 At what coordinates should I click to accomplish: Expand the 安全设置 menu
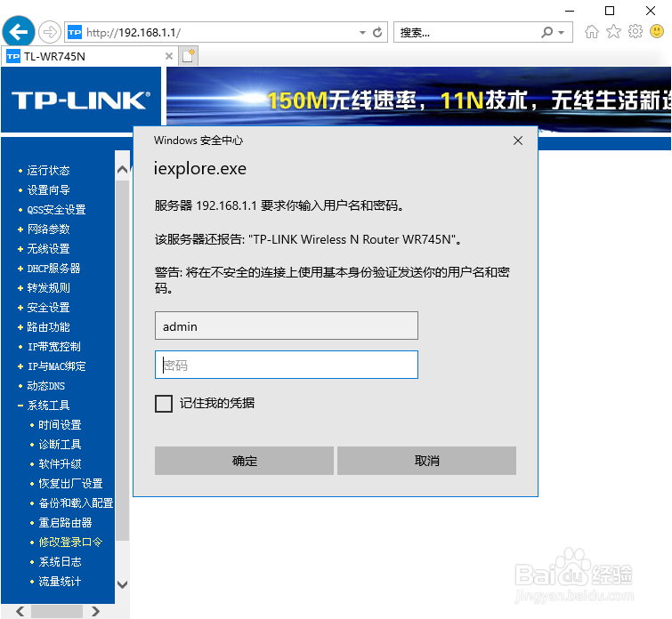point(48,308)
